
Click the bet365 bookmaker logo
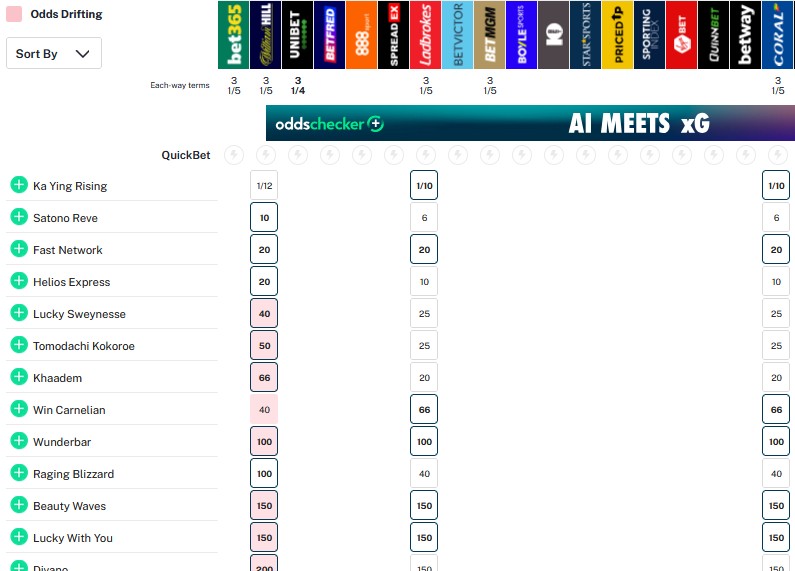tap(233, 35)
